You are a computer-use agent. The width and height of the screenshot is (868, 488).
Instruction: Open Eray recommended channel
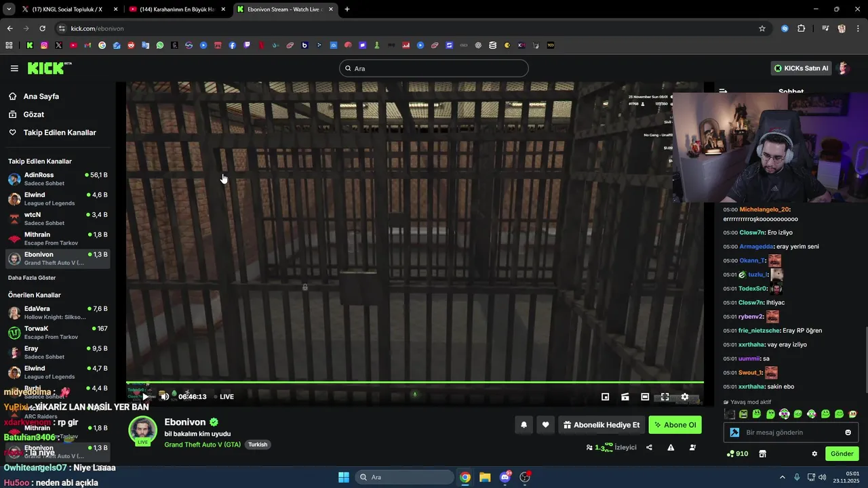point(58,352)
